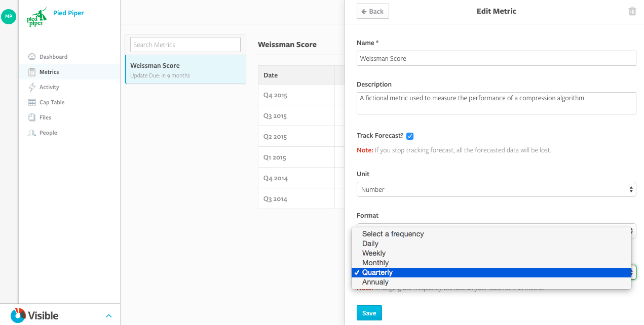Uncheck the Track Forecast checkbox
This screenshot has width=644, height=325.
coord(410,136)
